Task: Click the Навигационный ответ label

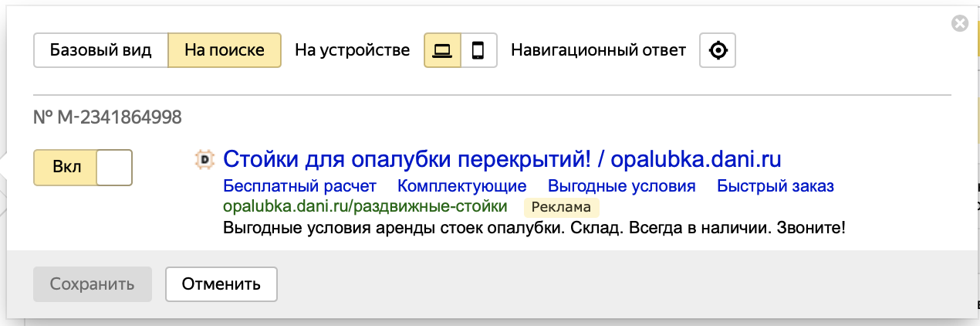Action: pos(598,50)
